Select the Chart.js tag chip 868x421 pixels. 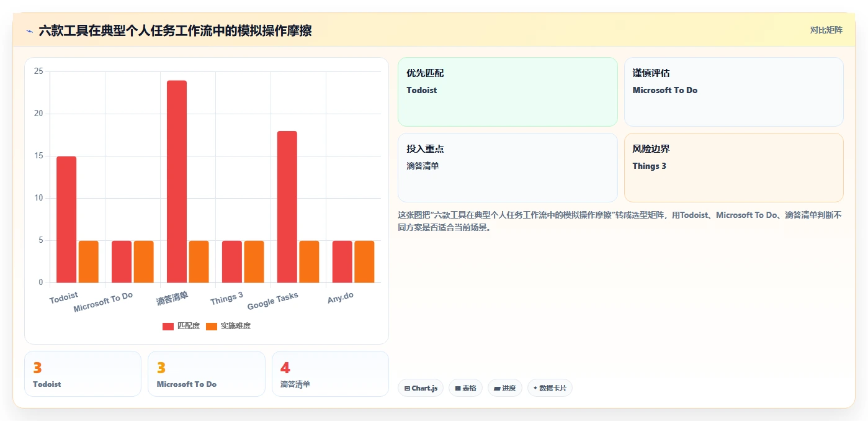point(421,388)
